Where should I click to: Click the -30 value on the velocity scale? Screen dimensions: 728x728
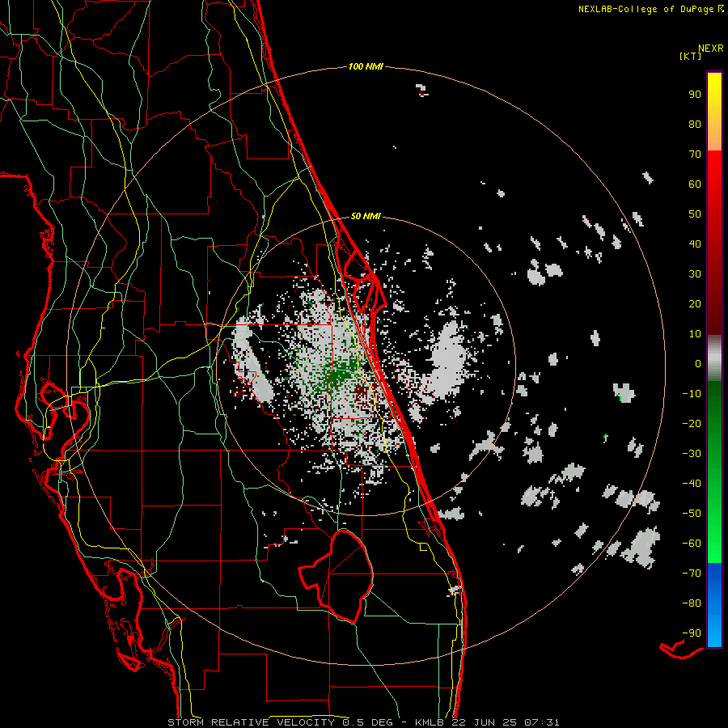pos(692,454)
